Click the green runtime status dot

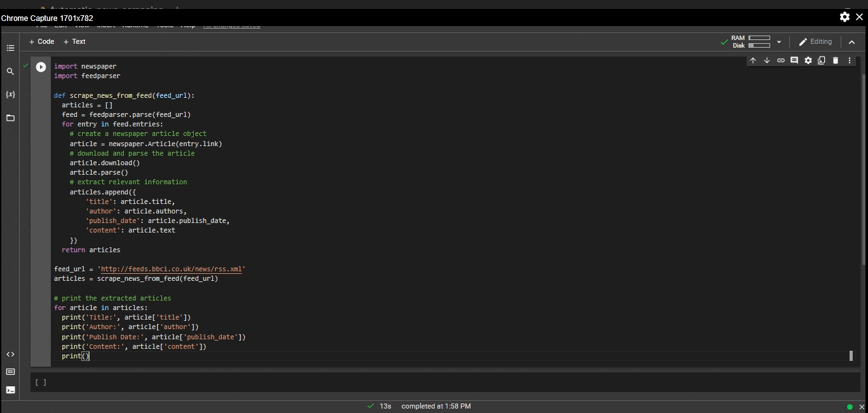coord(850,407)
